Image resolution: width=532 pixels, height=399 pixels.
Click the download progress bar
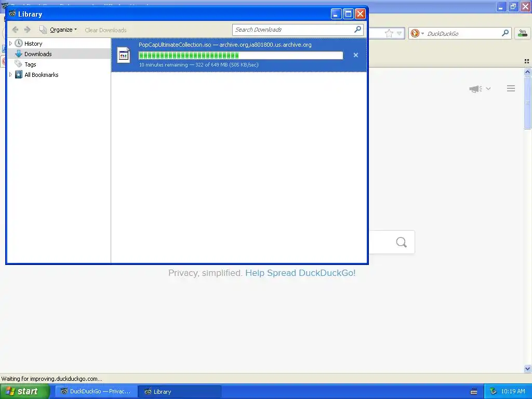click(x=241, y=55)
